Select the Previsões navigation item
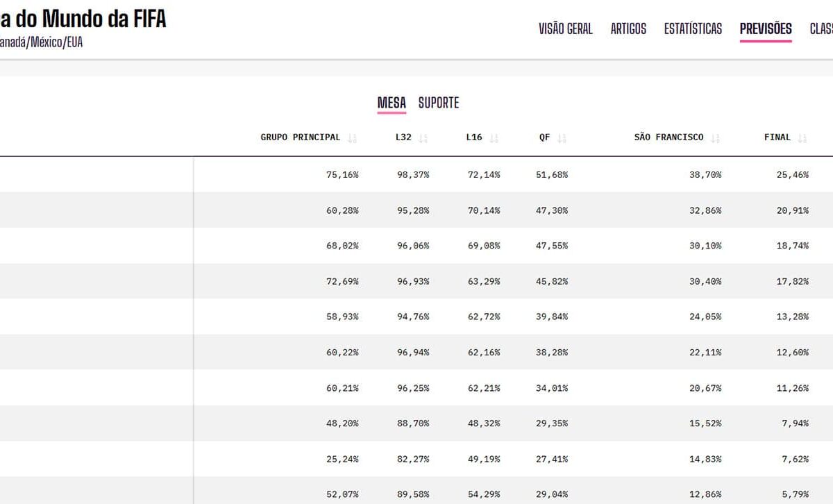This screenshot has width=833, height=504. pos(766,28)
